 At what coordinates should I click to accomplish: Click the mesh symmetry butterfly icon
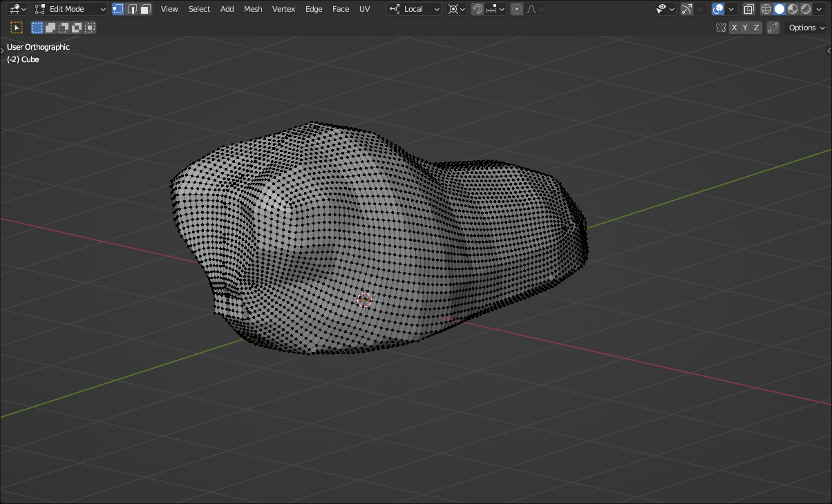(721, 28)
